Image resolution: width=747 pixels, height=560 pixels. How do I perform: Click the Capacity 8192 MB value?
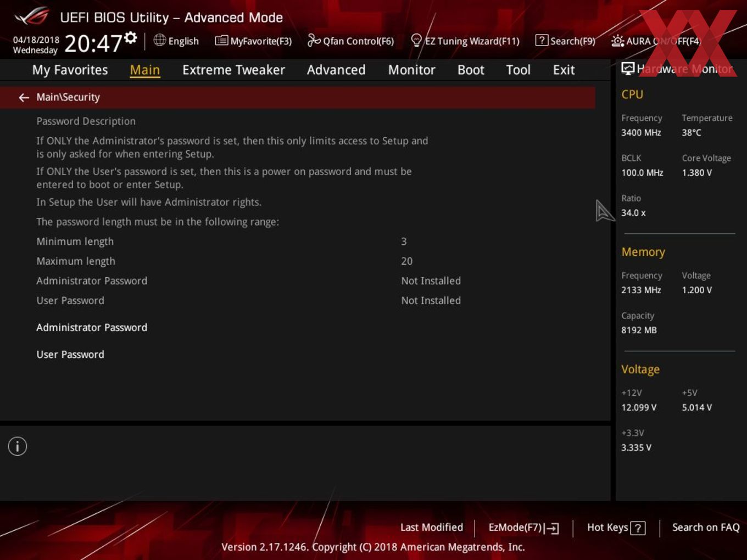coord(639,331)
